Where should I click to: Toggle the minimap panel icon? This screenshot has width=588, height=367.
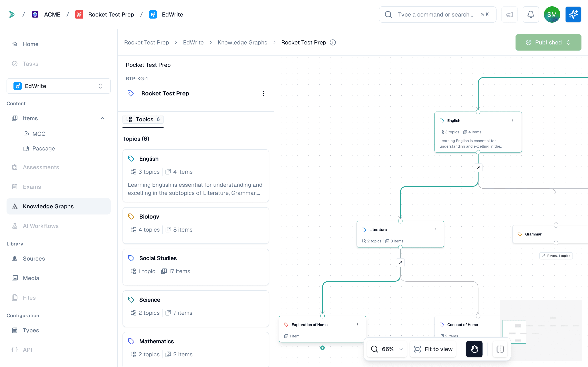tap(500, 349)
